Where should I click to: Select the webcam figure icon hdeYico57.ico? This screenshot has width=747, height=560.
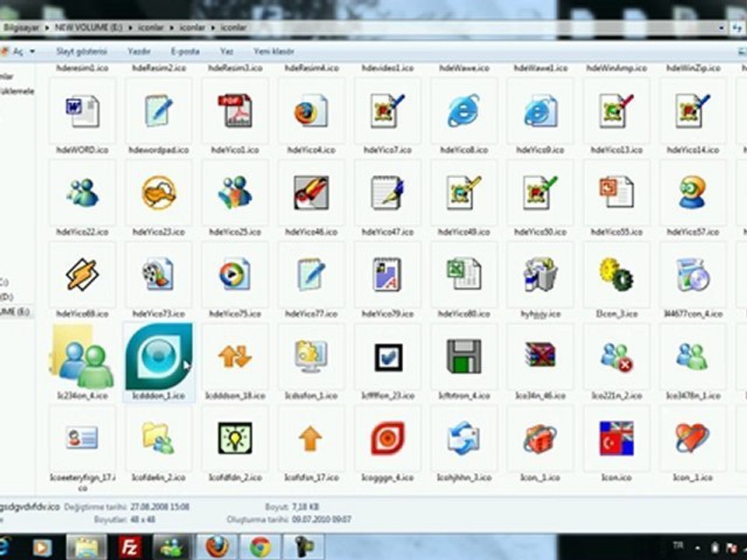[693, 193]
